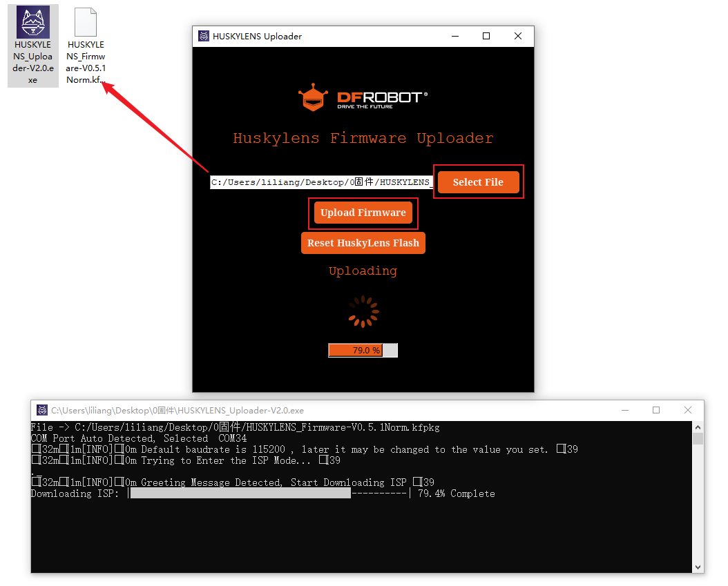Select the HUSKYLENS_Uploader-V2.0.exe desktop icon
The image size is (728, 586).
tap(33, 46)
